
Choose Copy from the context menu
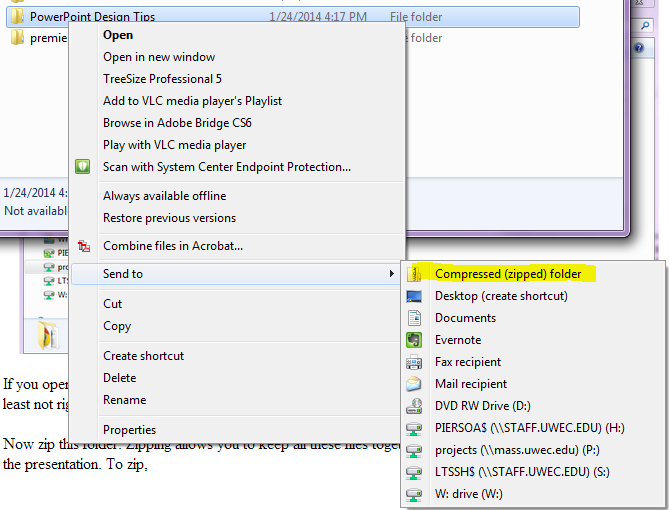coord(117,326)
